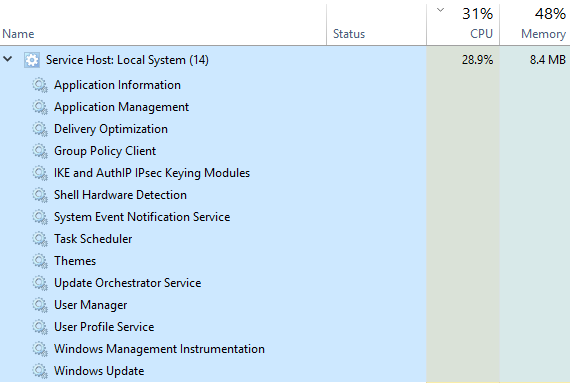570x383 pixels.
Task: Click the Update Orchestrator Service icon
Action: [40, 283]
